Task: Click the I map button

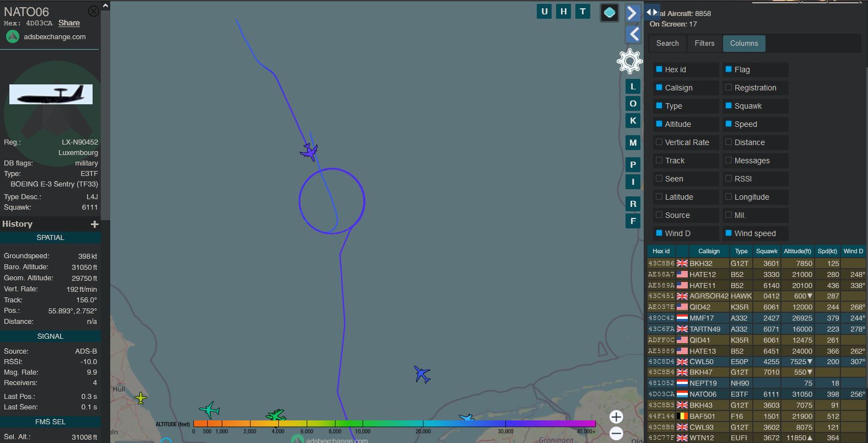Action: point(633,182)
